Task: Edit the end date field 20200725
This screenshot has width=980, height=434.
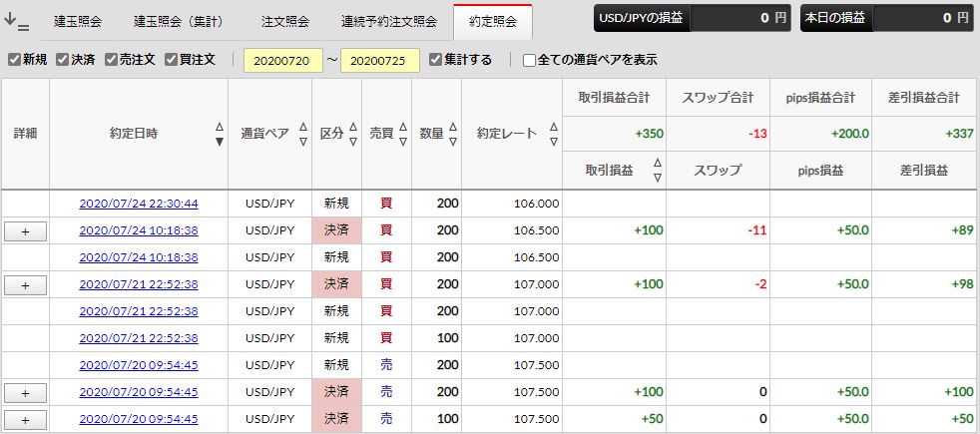Action: 380,61
